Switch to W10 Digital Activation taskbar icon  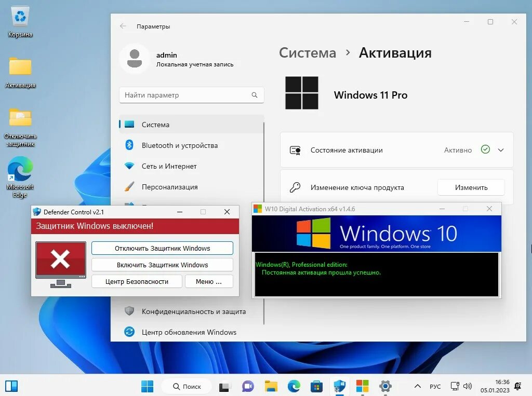tap(362, 386)
